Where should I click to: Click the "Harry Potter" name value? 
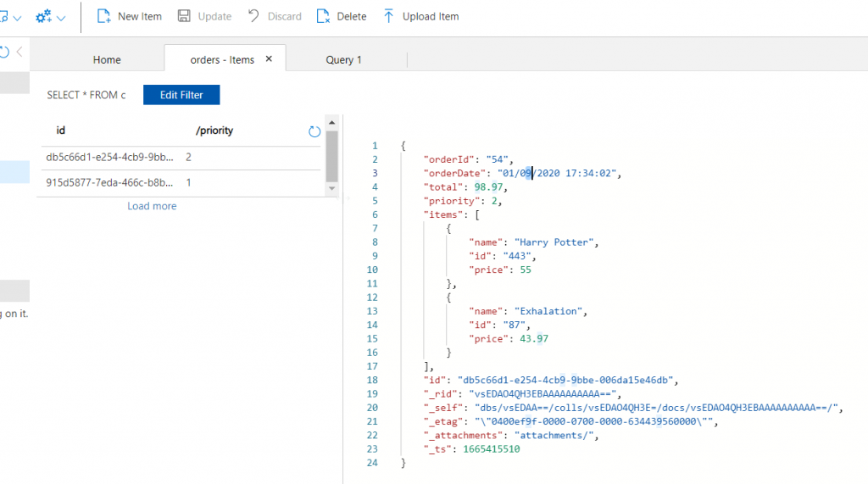(x=554, y=242)
